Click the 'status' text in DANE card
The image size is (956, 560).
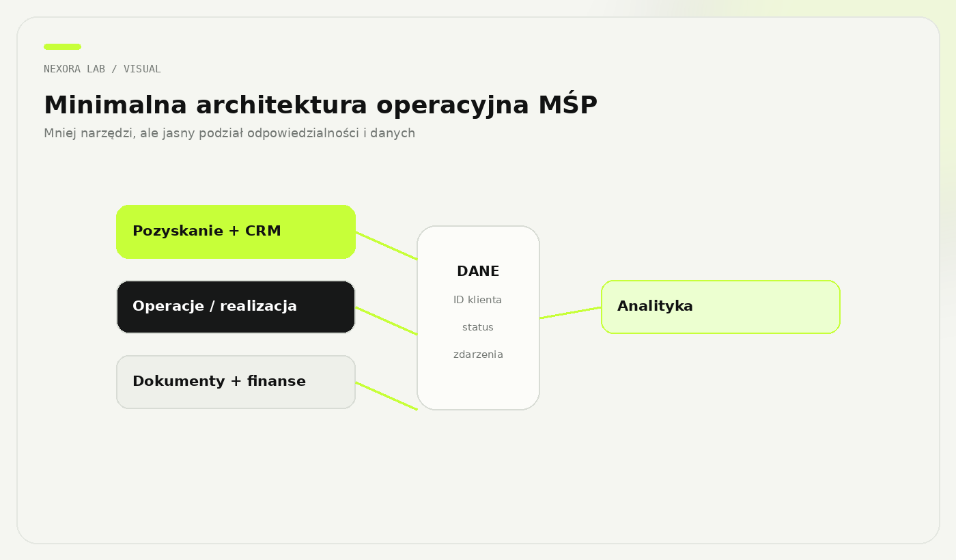pos(478,327)
